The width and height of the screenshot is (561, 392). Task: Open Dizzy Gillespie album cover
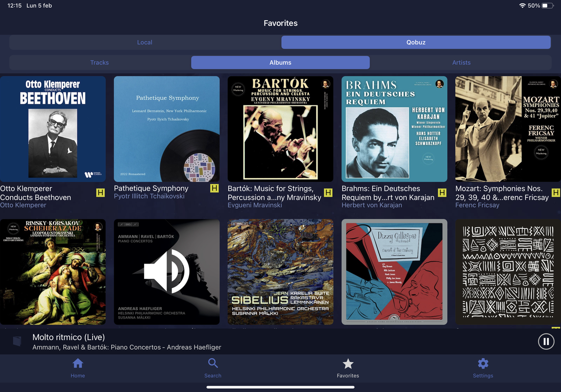point(394,272)
